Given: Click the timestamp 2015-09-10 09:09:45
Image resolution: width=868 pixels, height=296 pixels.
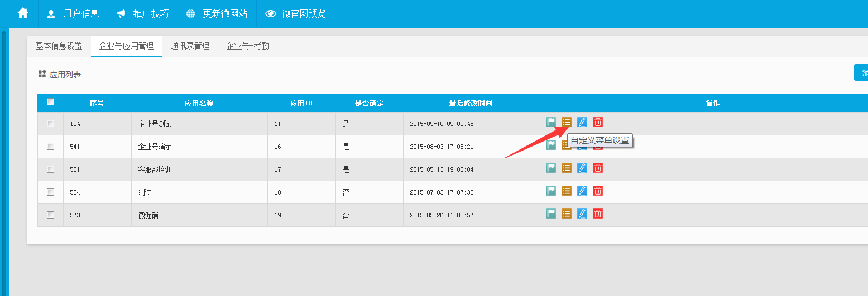Looking at the screenshot, I should (x=442, y=124).
